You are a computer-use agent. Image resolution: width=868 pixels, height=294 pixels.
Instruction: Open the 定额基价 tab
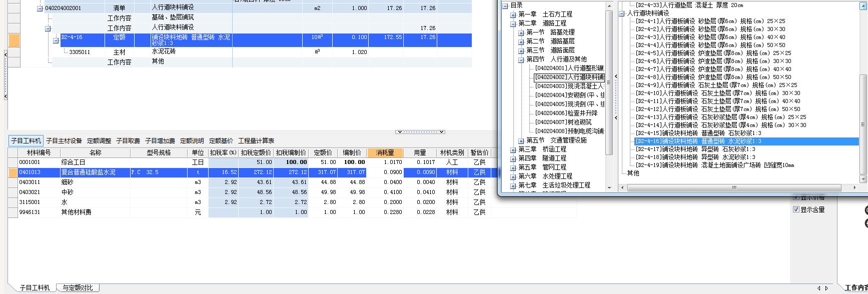[x=221, y=141]
